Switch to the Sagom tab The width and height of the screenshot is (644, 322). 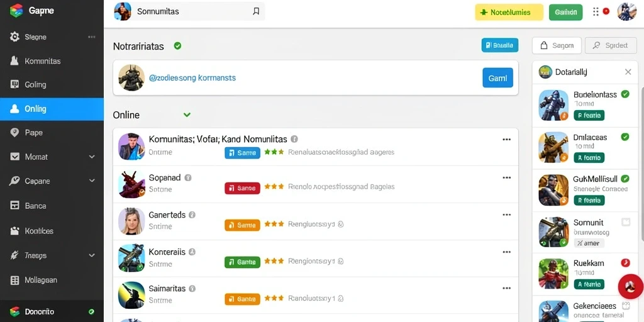(557, 45)
